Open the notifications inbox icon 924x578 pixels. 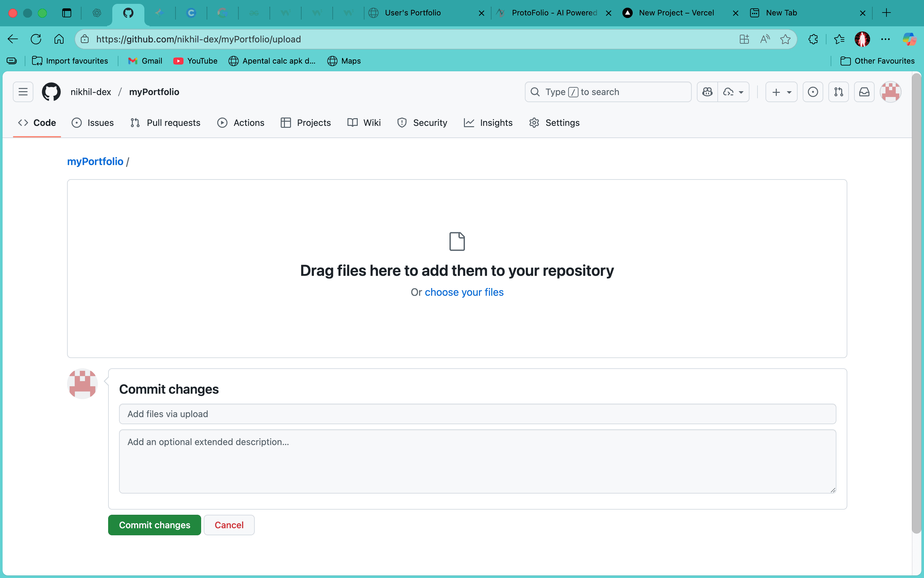864,92
